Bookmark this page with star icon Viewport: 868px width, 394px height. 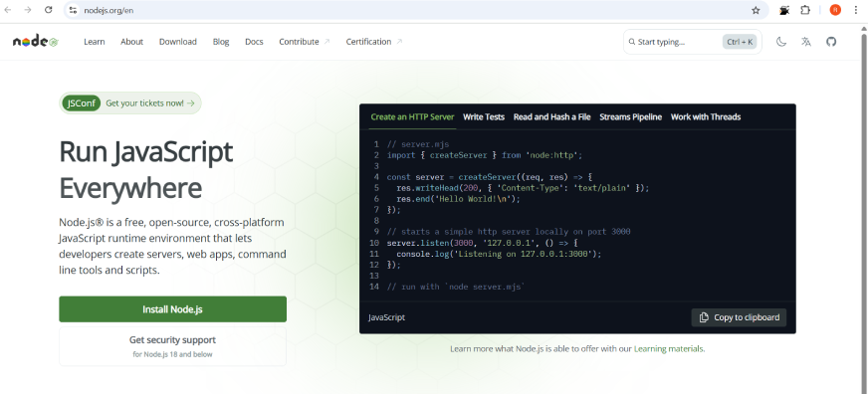click(x=756, y=10)
